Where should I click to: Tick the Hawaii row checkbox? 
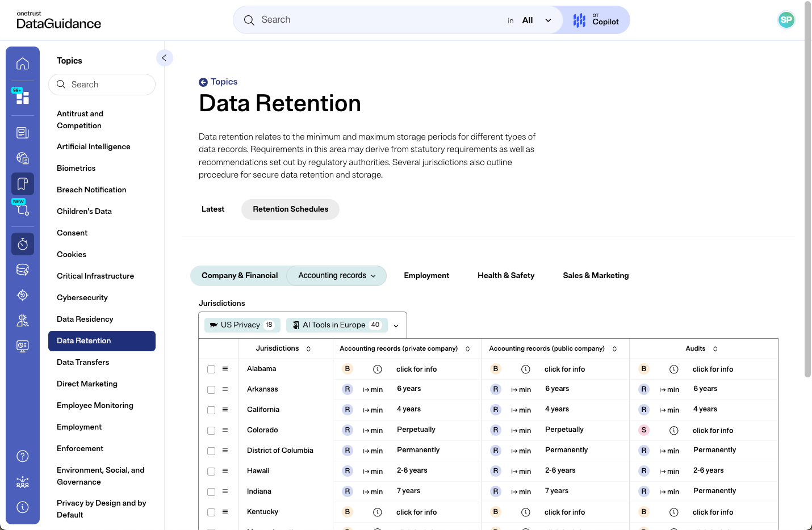[x=211, y=472]
